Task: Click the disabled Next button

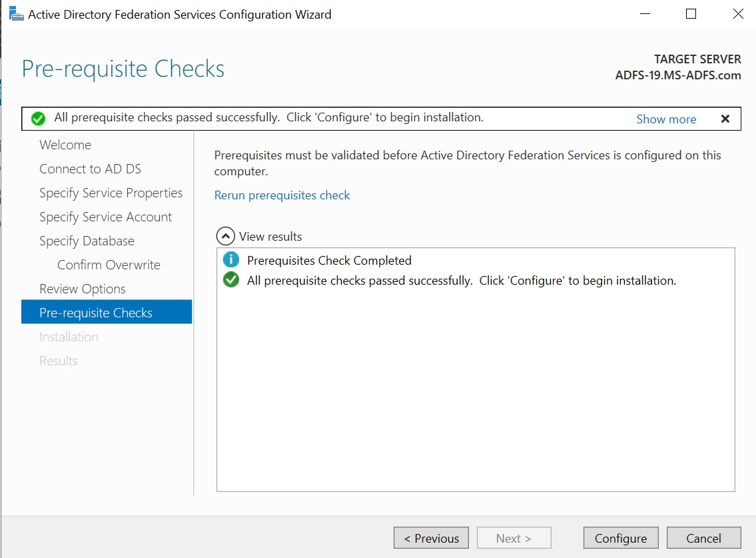Action: (x=514, y=538)
